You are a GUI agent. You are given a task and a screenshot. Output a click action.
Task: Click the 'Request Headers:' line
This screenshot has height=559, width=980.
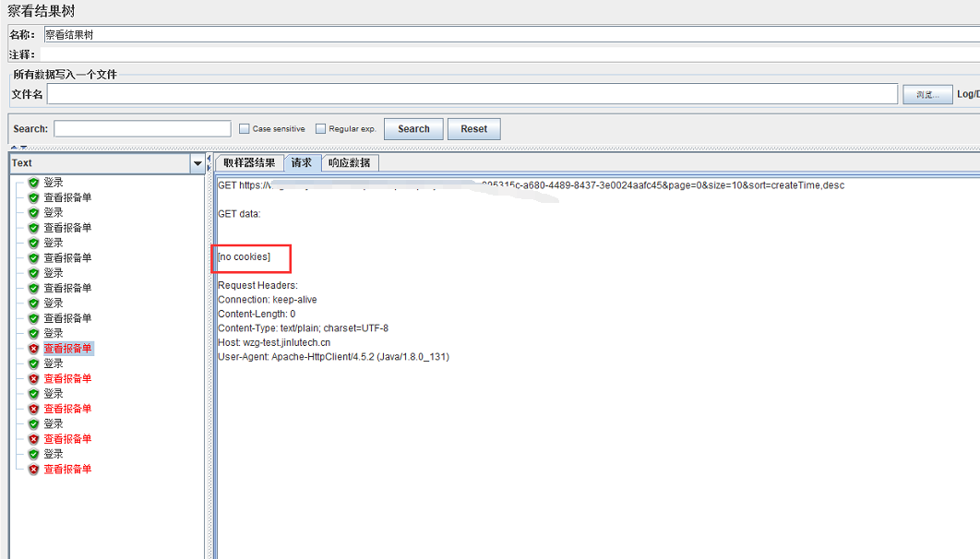[258, 285]
